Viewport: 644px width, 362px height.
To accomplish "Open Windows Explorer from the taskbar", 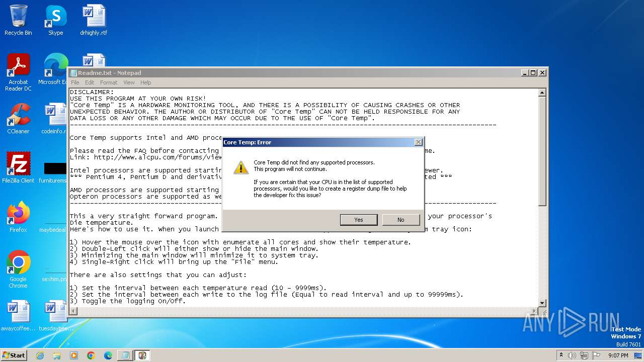I will pos(57,355).
